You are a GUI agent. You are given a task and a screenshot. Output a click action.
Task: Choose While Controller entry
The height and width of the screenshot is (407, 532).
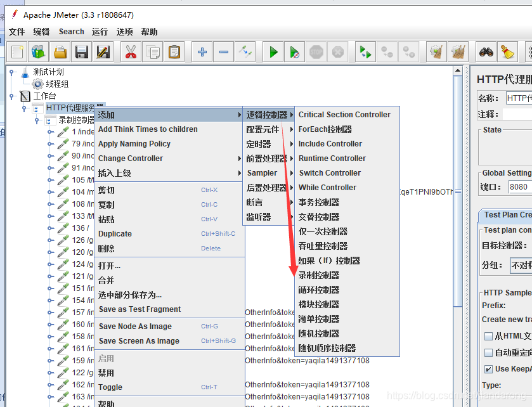(x=347, y=188)
